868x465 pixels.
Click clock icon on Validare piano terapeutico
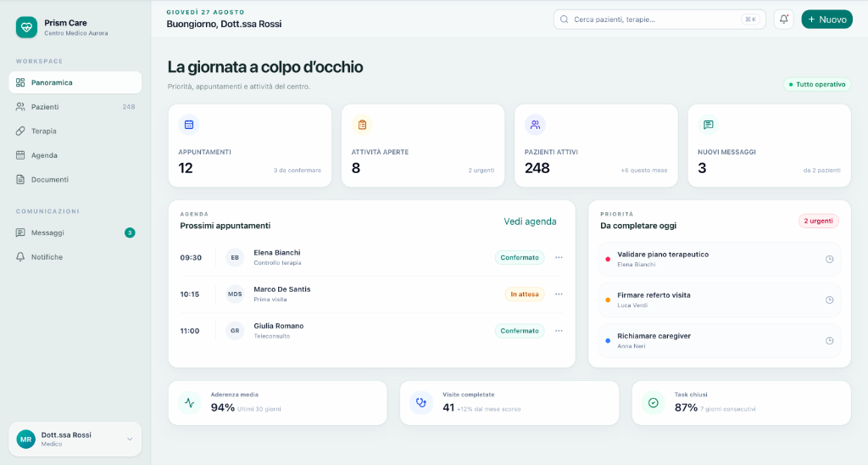click(829, 259)
